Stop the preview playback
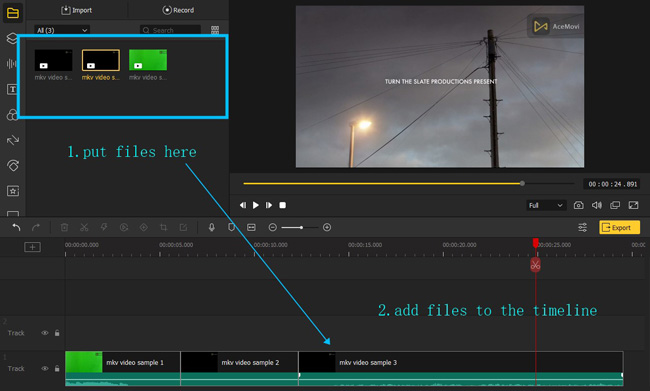This screenshot has width=650, height=391. coord(282,205)
